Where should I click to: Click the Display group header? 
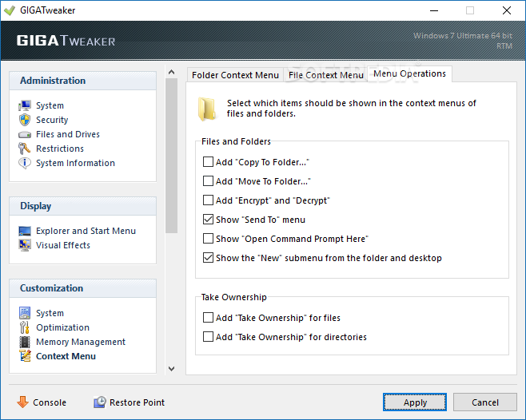[82, 206]
